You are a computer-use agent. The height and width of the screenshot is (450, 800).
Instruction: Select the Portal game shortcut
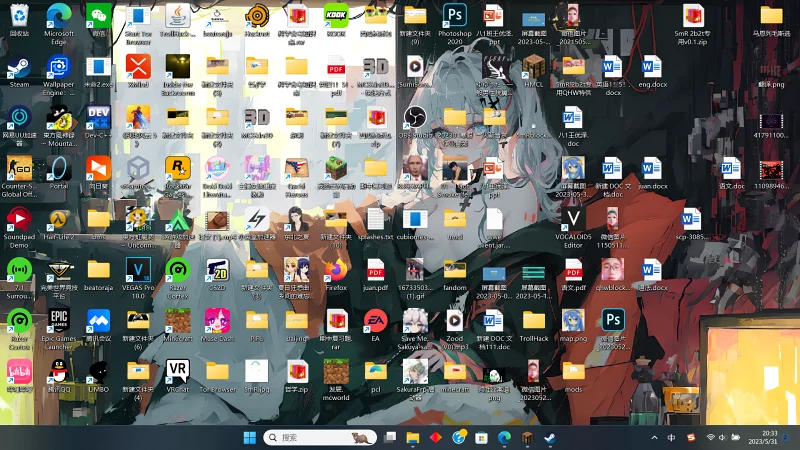click(x=59, y=173)
